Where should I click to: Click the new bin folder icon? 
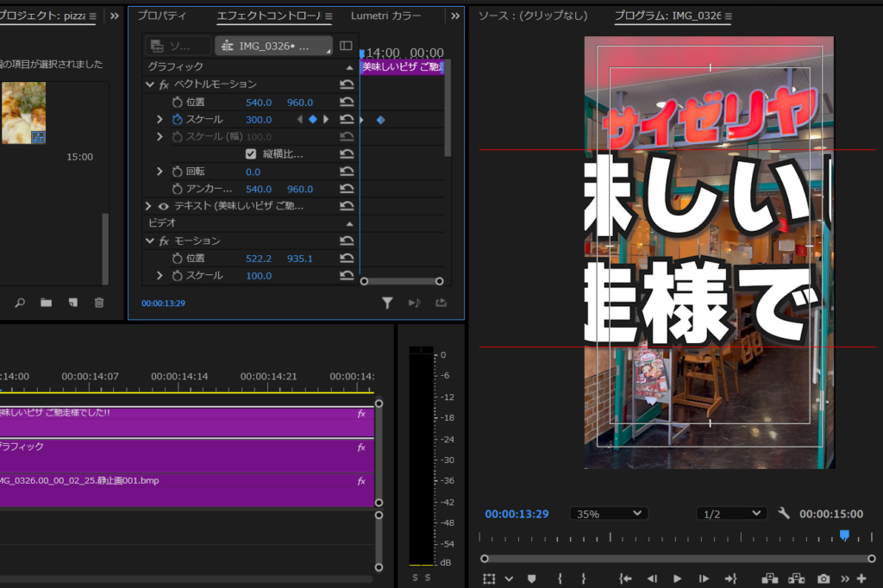click(x=46, y=303)
